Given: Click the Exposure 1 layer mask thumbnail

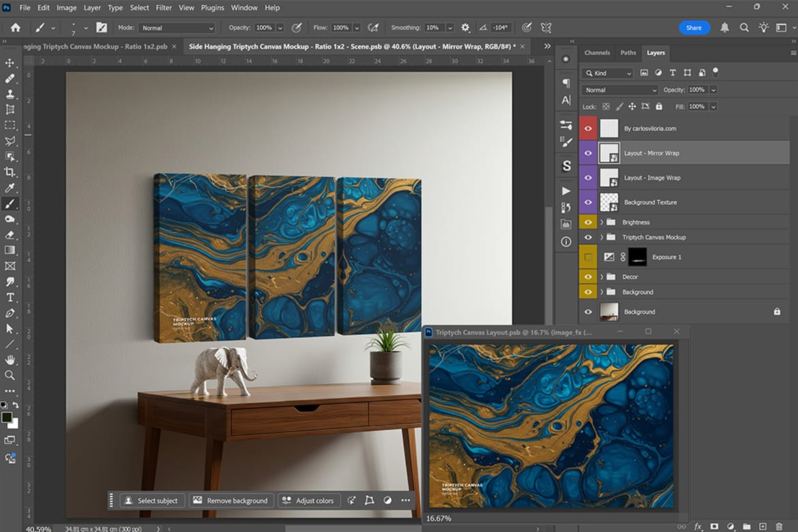Looking at the screenshot, I should pos(638,257).
